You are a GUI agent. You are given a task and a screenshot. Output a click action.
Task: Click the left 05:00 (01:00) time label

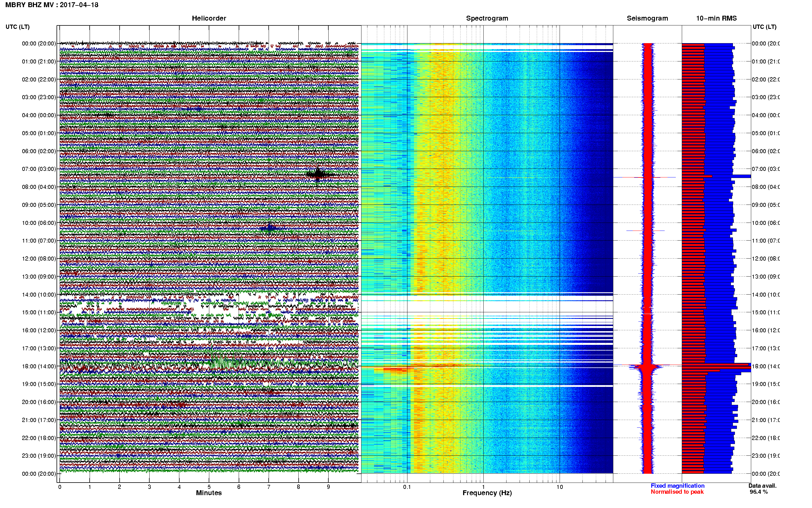(39, 133)
